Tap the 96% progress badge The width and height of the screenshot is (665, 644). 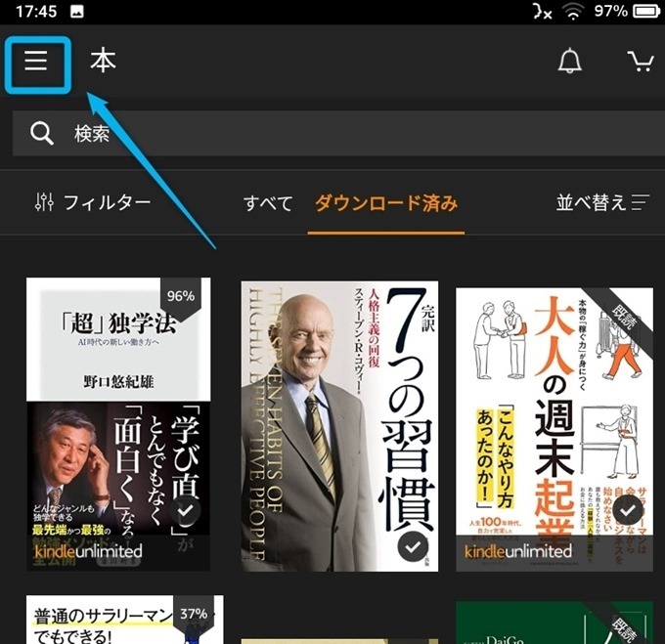[x=181, y=298]
